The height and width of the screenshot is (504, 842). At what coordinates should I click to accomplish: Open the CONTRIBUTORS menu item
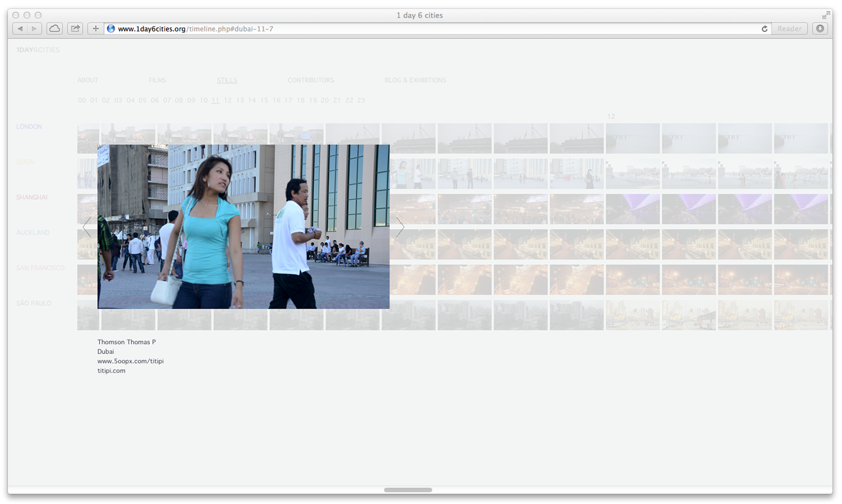tap(311, 80)
